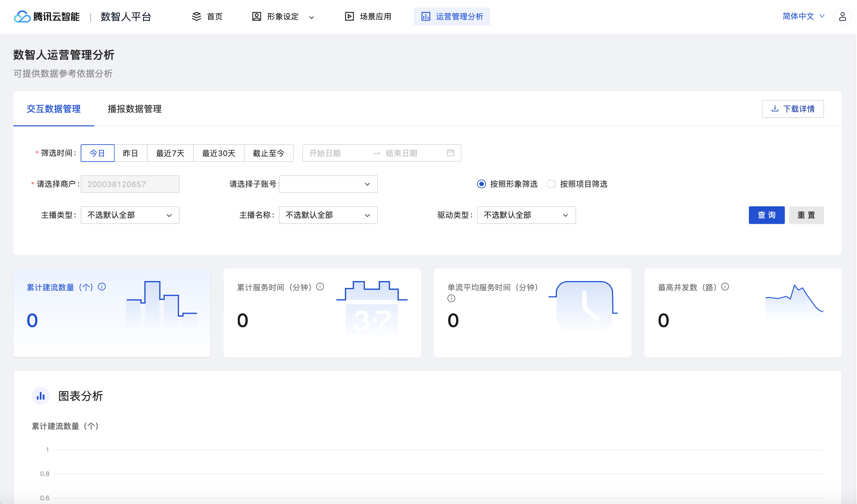Expand the 主播类型 dropdown

[x=130, y=215]
